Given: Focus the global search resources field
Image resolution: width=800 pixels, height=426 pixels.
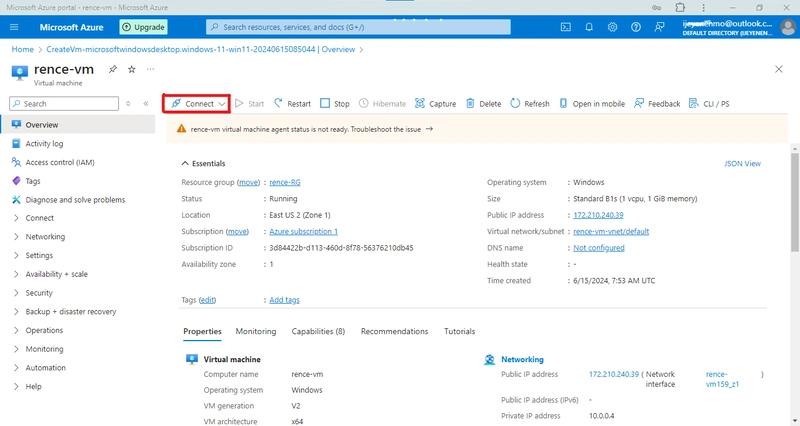Looking at the screenshot, I should click(358, 27).
